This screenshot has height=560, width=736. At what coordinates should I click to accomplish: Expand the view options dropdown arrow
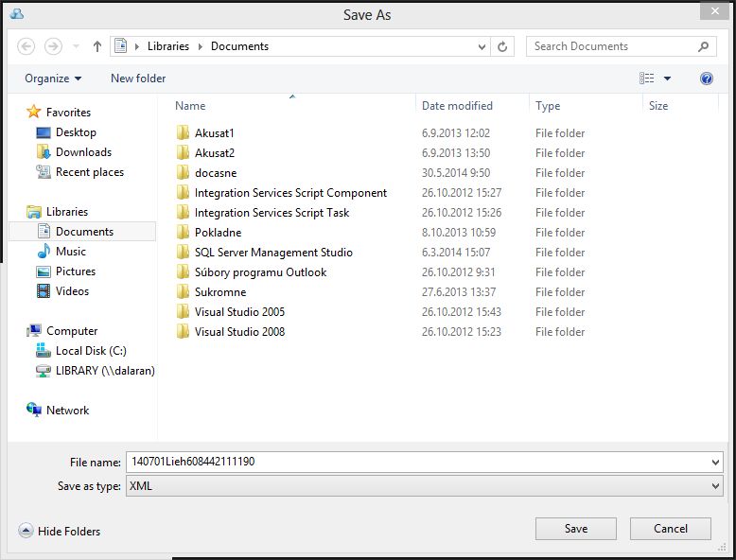click(x=668, y=79)
